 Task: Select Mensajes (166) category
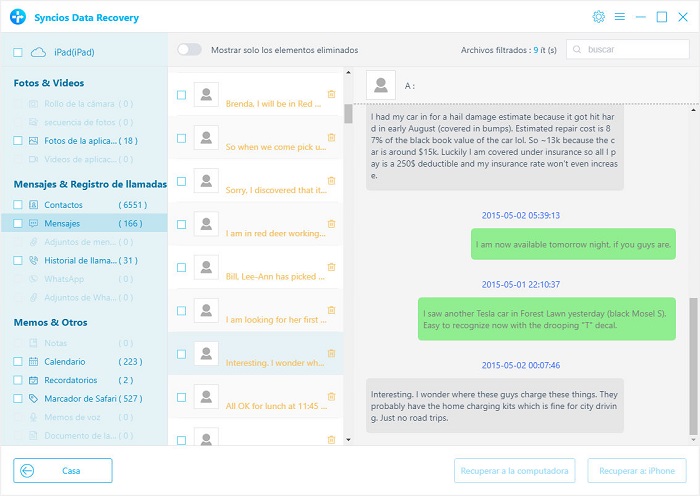point(84,223)
